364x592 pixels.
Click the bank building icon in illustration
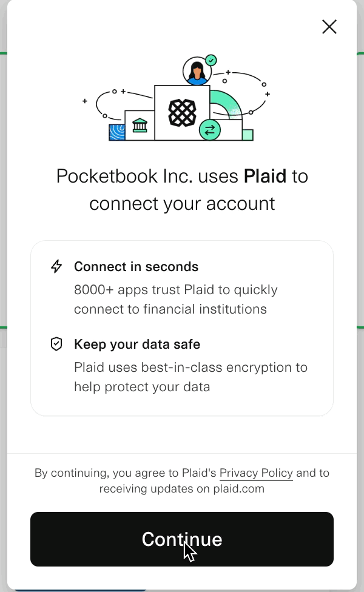[140, 126]
